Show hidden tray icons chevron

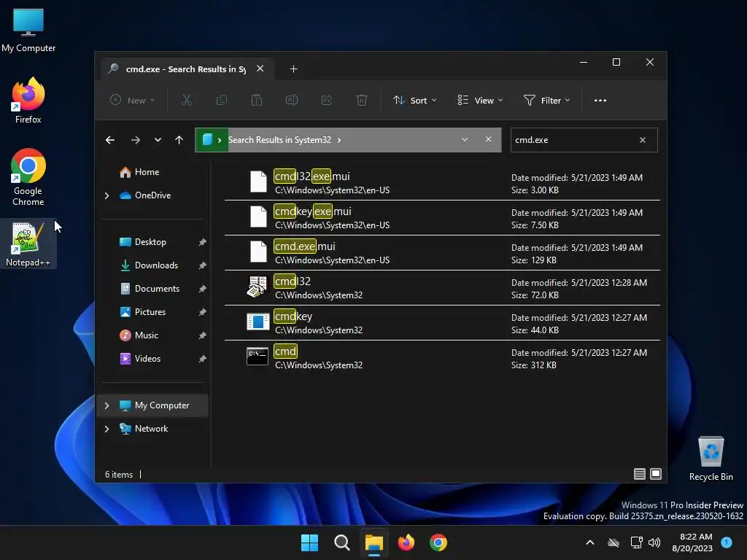pyautogui.click(x=589, y=542)
